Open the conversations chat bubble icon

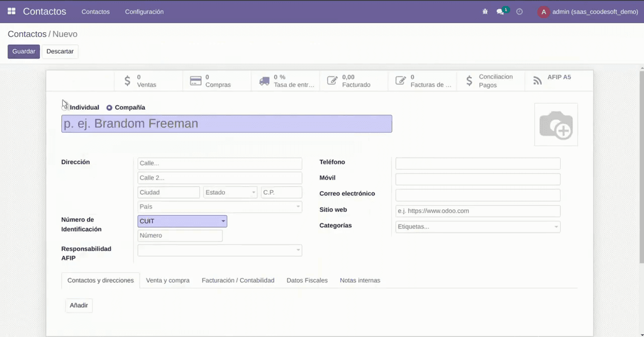(500, 12)
